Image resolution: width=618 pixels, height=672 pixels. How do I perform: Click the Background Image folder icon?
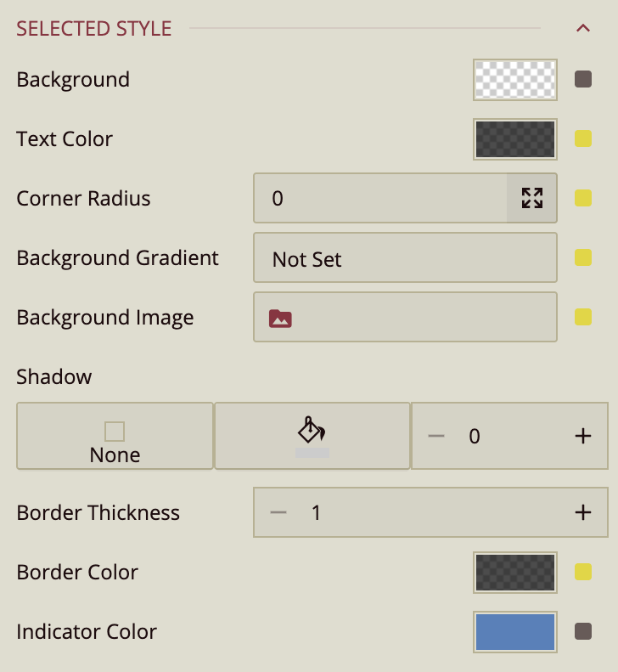(280, 319)
